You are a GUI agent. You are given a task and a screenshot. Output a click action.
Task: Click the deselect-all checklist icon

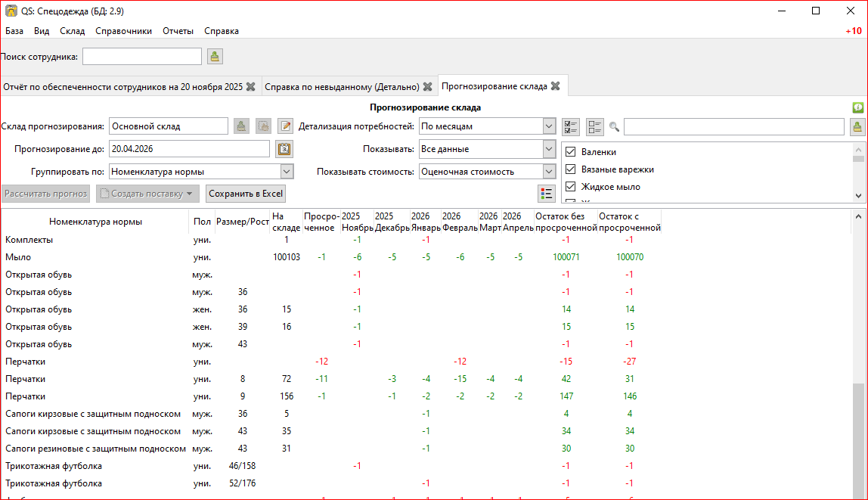tap(595, 126)
